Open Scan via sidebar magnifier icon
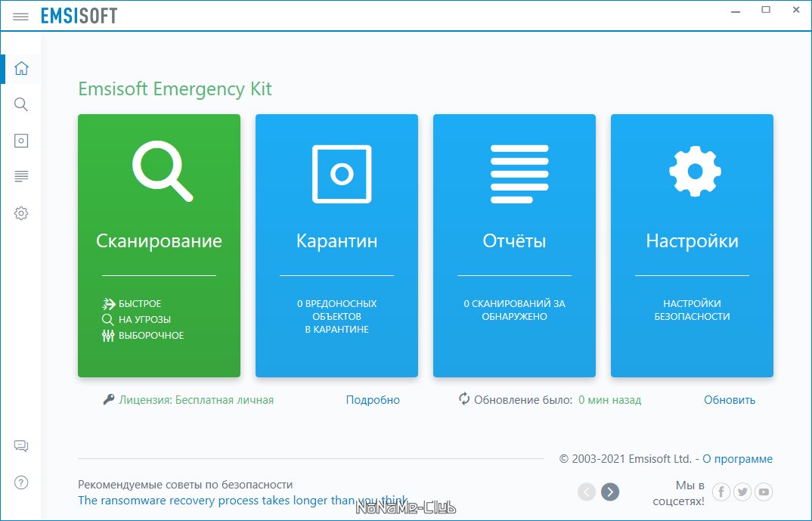 click(x=21, y=104)
